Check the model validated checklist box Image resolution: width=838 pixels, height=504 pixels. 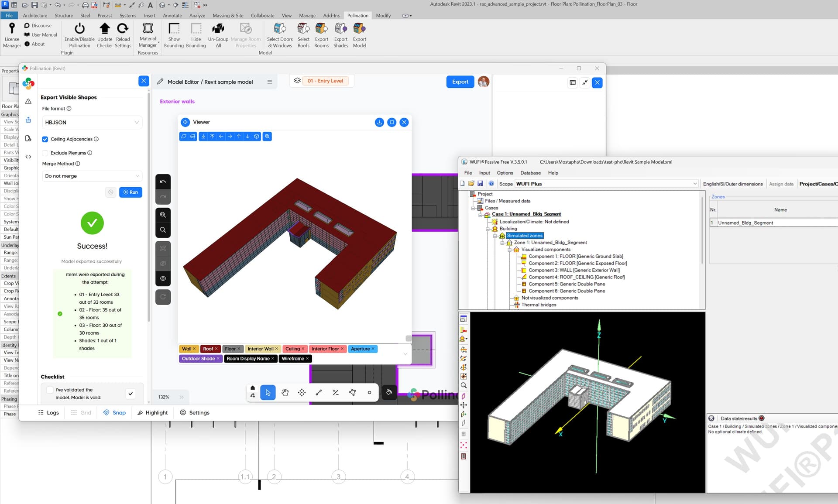click(x=50, y=390)
